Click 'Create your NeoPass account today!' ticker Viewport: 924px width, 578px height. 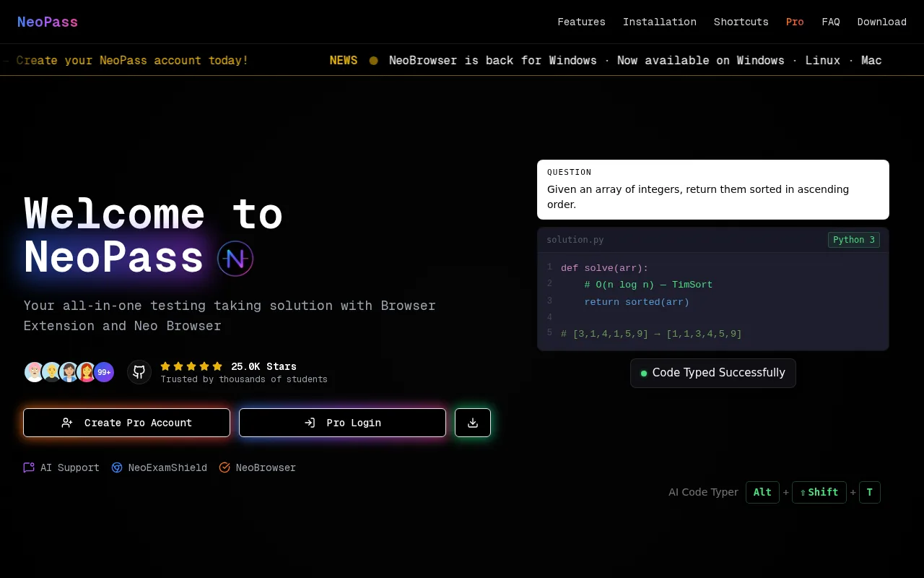[132, 60]
